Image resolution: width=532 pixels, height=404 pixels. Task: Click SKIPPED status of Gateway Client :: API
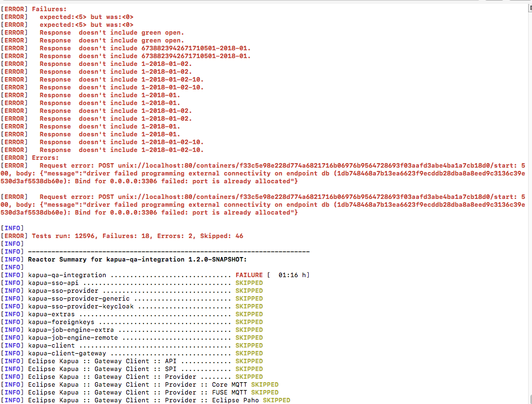(249, 361)
